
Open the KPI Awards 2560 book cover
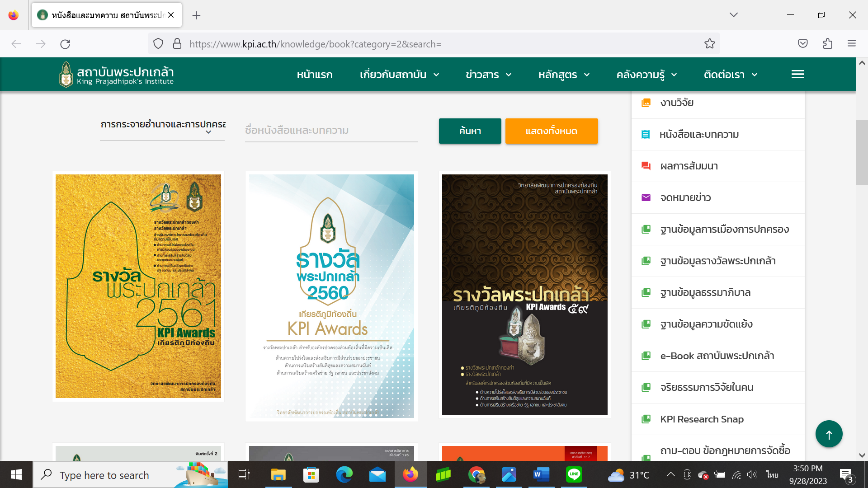(331, 296)
